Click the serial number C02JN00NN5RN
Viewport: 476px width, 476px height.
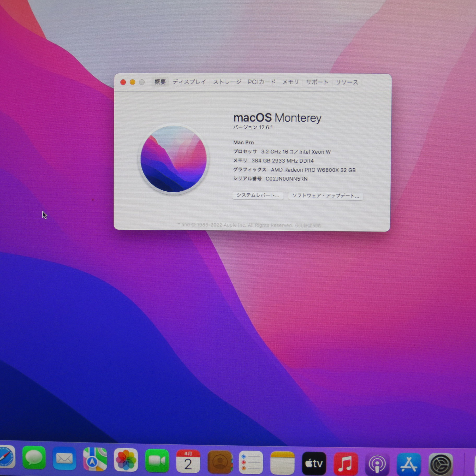coord(287,179)
